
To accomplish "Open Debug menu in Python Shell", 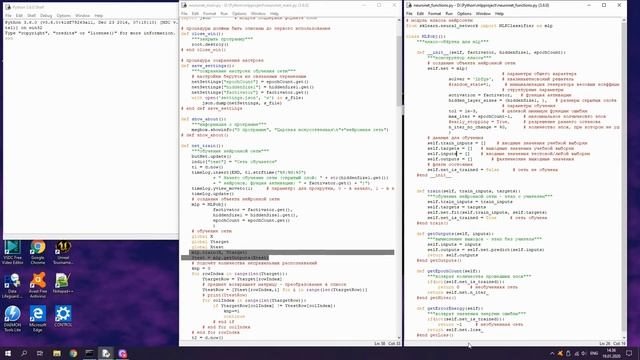I will coord(46,16).
